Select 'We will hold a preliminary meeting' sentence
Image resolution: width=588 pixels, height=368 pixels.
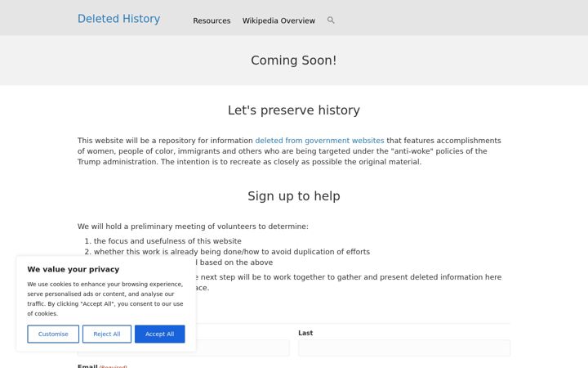(x=193, y=227)
